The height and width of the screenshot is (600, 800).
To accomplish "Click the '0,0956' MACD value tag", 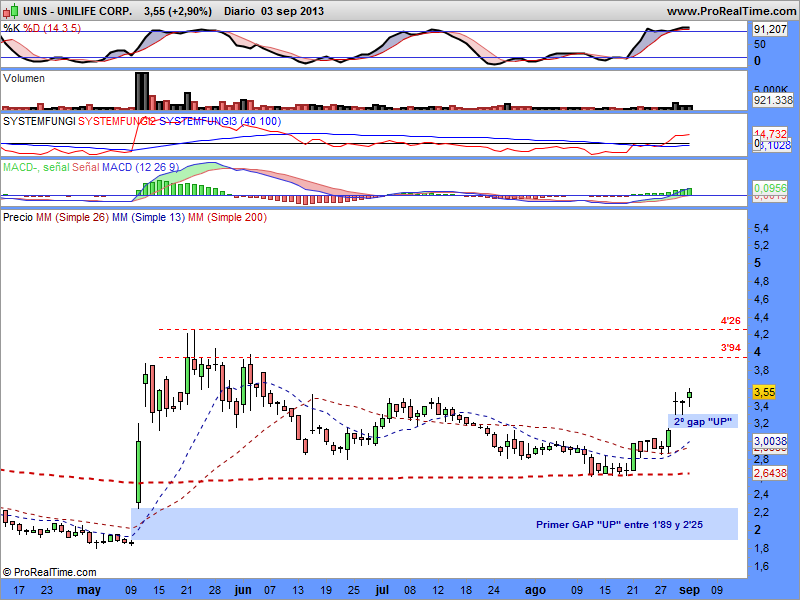I will pyautogui.click(x=770, y=188).
